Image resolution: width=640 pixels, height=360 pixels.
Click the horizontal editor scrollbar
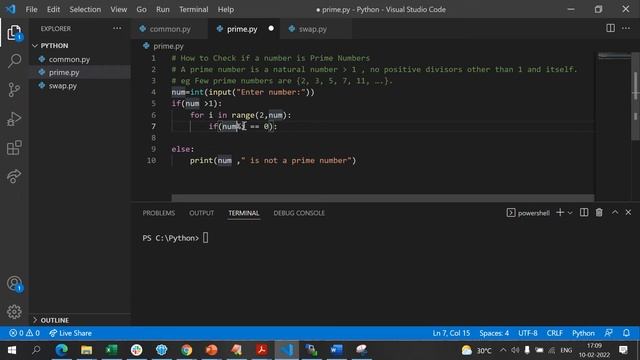(x=382, y=198)
